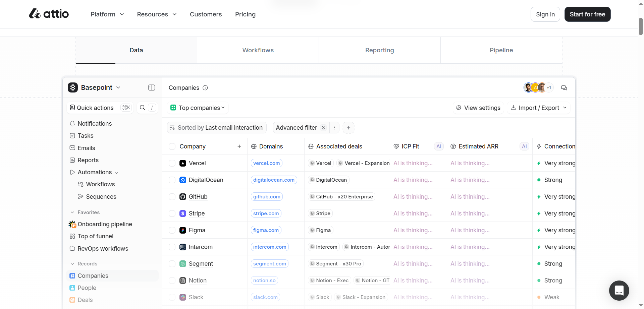
Task: Toggle the sidebar collapse icon
Action: point(151,87)
